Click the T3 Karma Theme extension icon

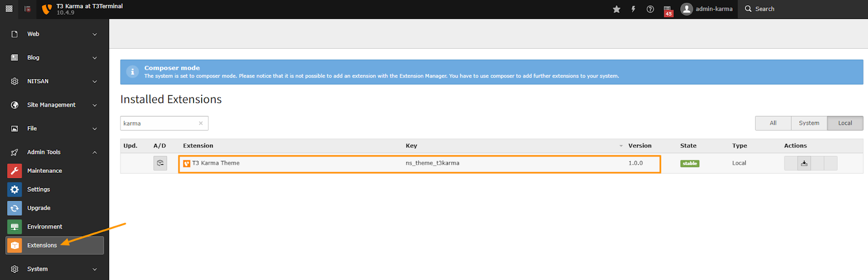(x=187, y=164)
